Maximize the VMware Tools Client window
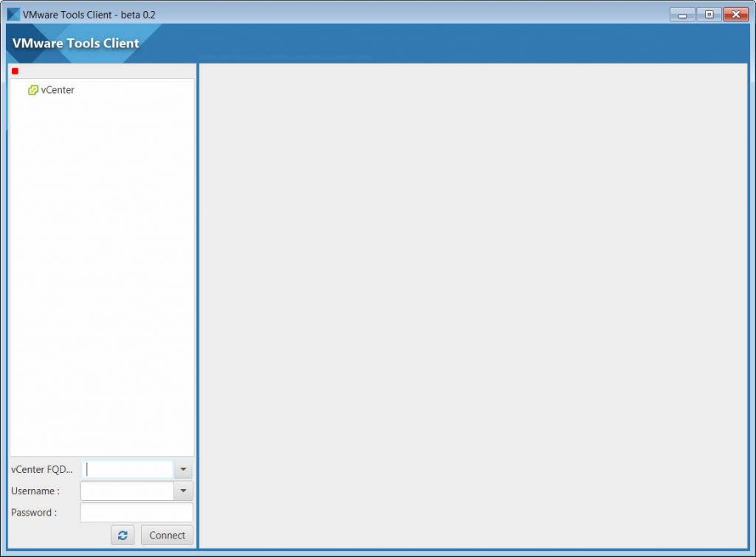 point(709,15)
